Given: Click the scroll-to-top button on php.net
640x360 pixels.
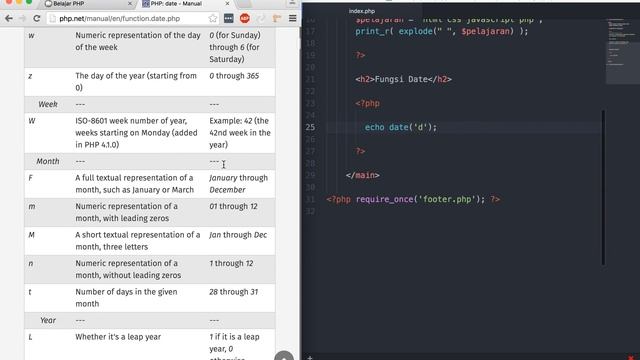Looking at the screenshot, I should coord(284,356).
